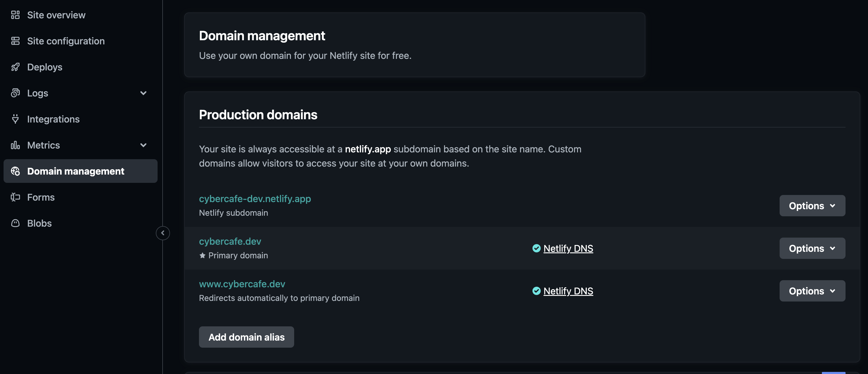
Task: Open the cybercafe-dev.netlify.app link
Action: pos(255,199)
